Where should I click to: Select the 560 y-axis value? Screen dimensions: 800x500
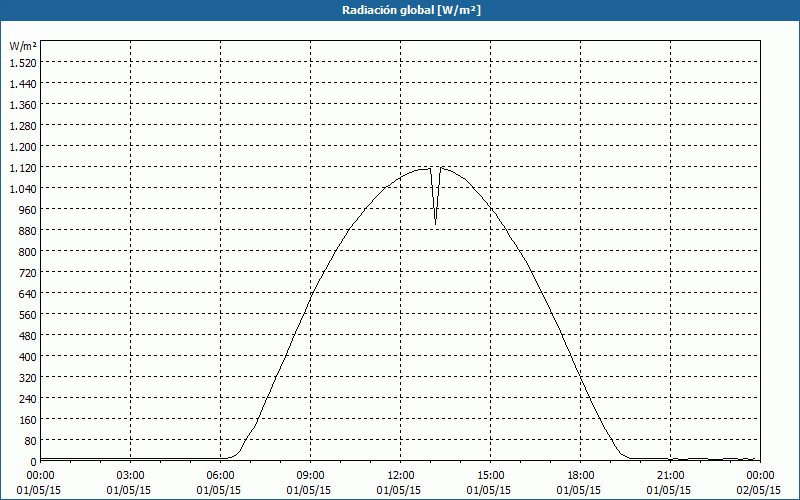click(28, 315)
